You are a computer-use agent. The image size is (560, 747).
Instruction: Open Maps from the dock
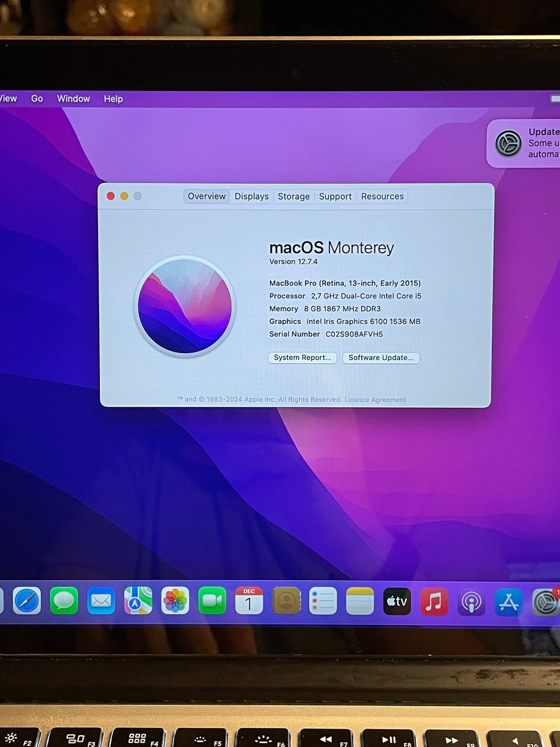pos(138,601)
